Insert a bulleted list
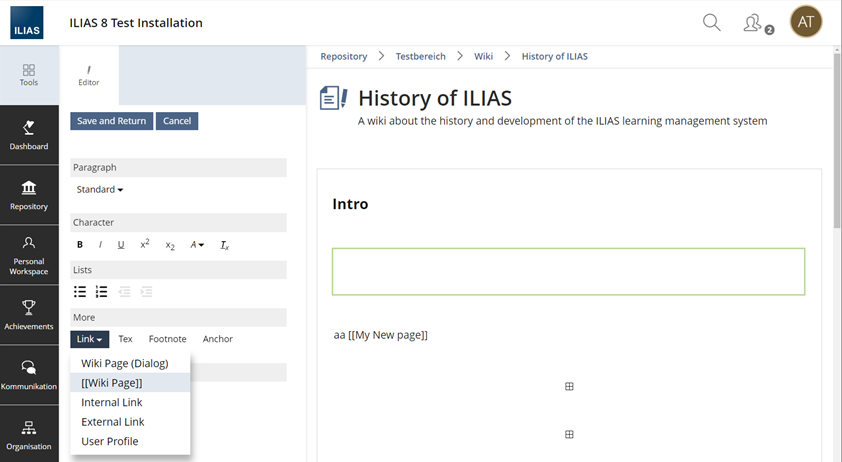This screenshot has height=462, width=842. [x=81, y=292]
